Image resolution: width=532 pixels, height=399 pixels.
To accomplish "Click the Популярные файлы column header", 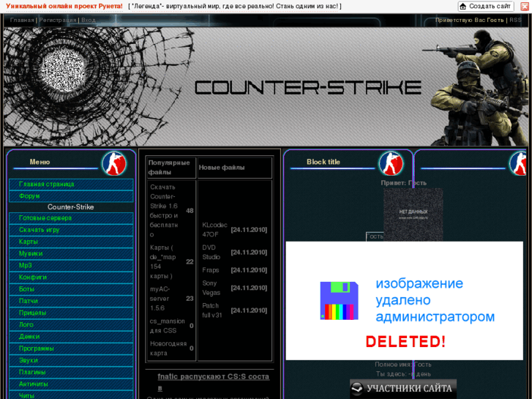I will (x=169, y=168).
